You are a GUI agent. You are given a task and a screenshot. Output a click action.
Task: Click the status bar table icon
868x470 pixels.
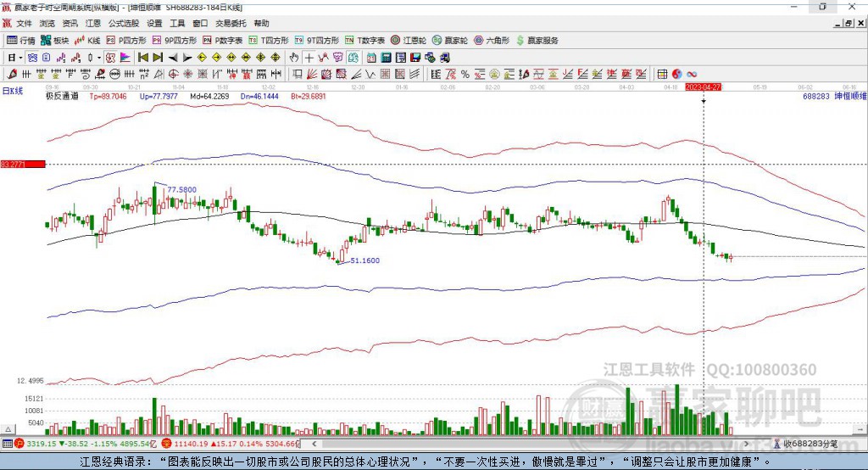(7, 444)
